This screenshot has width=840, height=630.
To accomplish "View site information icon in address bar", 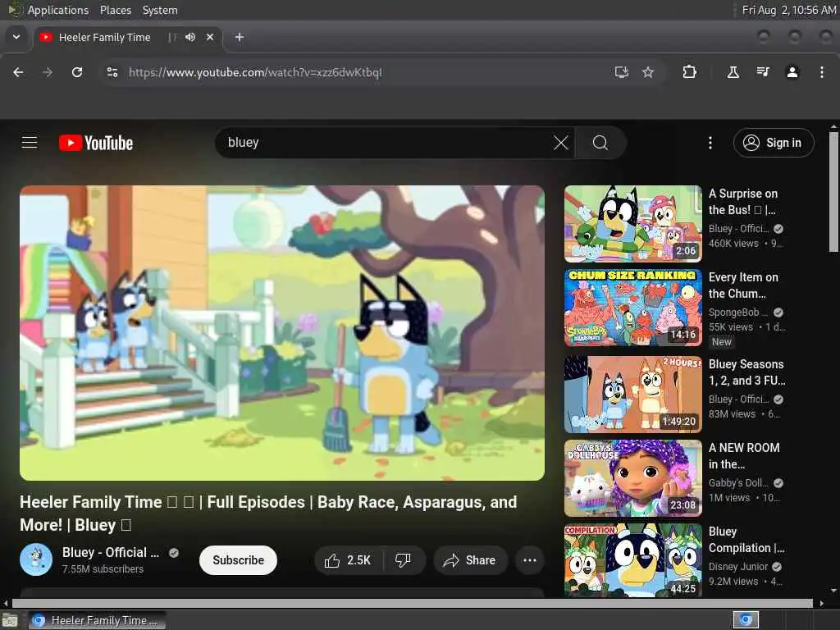I will click(112, 72).
